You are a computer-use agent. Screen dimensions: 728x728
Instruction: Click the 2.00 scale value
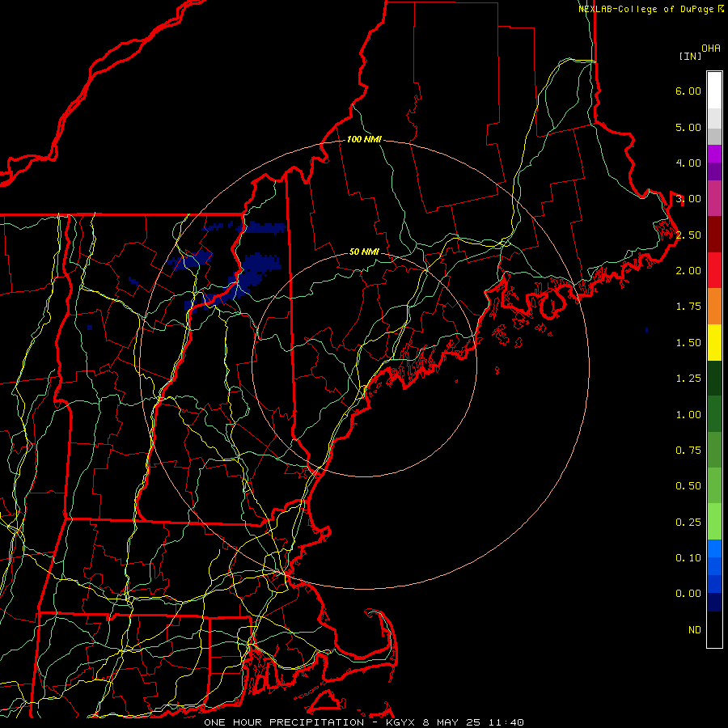point(688,271)
